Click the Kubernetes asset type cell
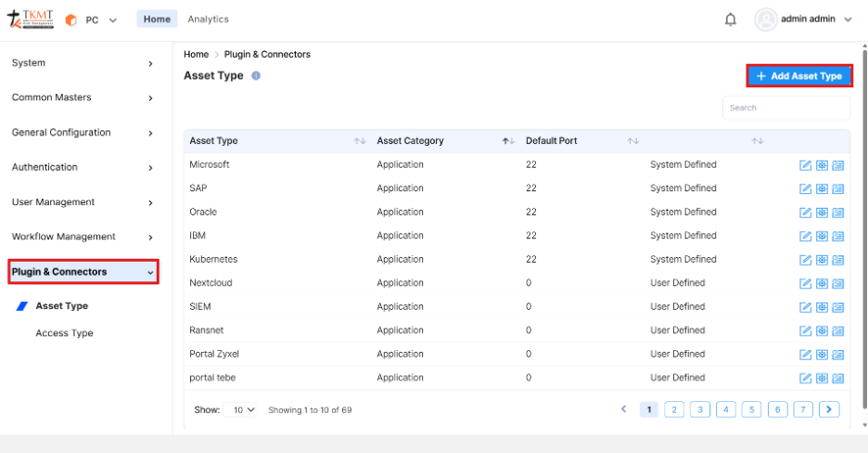 pos(213,259)
